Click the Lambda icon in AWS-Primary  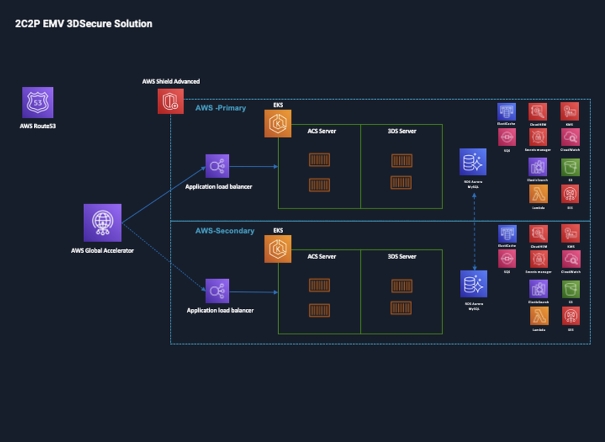(x=538, y=193)
